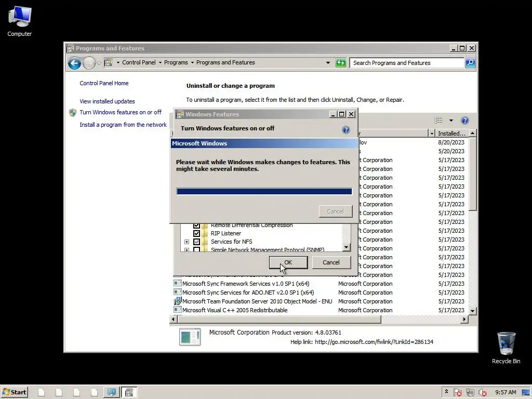This screenshot has width=532, height=399.
Task: Click icon of Microsoft Visual C++ 2005 Redistributable
Action: (x=177, y=310)
